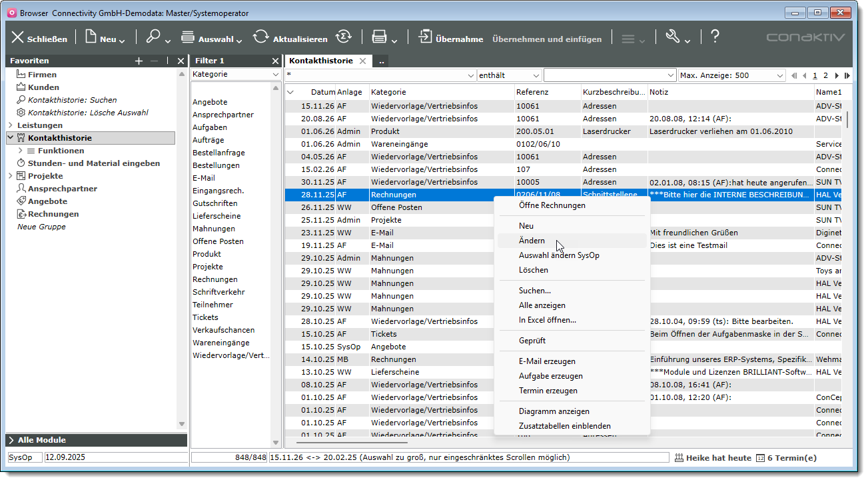Click the question mark help icon

coord(715,37)
